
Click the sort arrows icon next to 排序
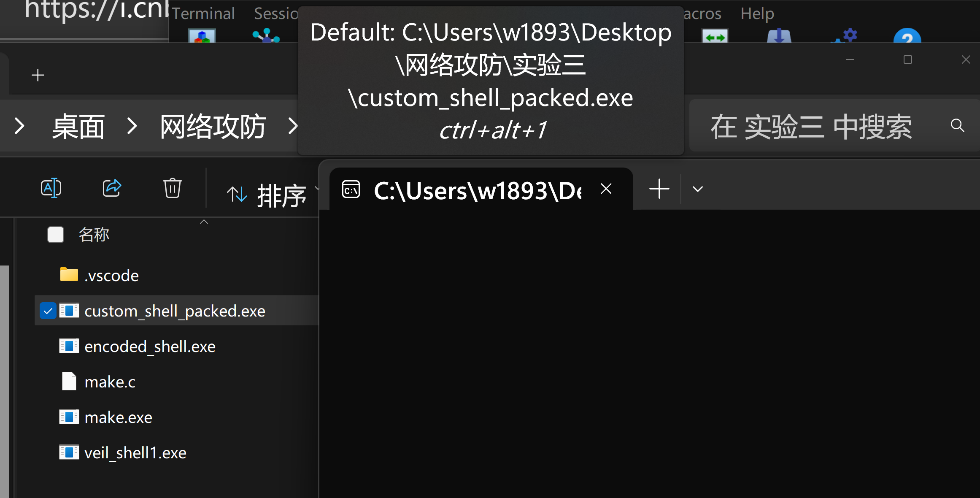coord(237,194)
